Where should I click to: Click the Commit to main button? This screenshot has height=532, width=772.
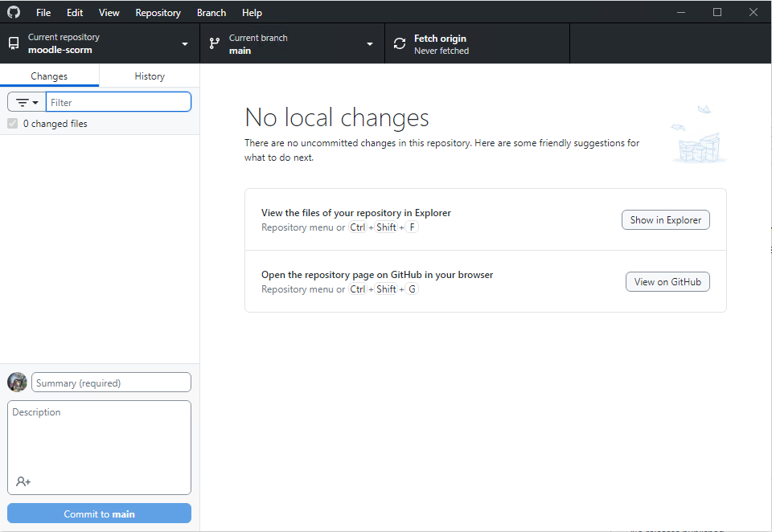[99, 514]
